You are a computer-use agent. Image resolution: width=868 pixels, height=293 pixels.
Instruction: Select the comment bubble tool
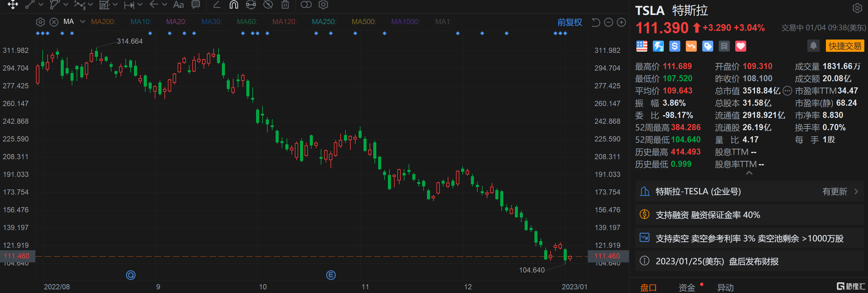pyautogui.click(x=195, y=4)
